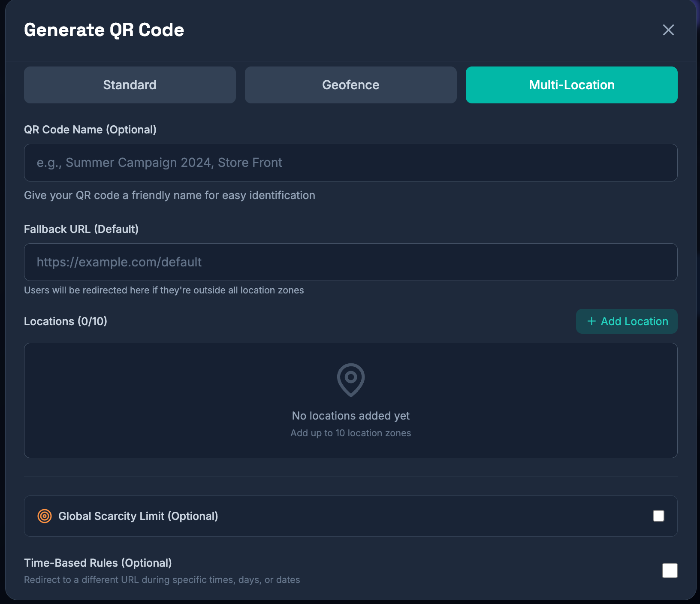Click the QR Code Name (Optional) label

pos(90,130)
